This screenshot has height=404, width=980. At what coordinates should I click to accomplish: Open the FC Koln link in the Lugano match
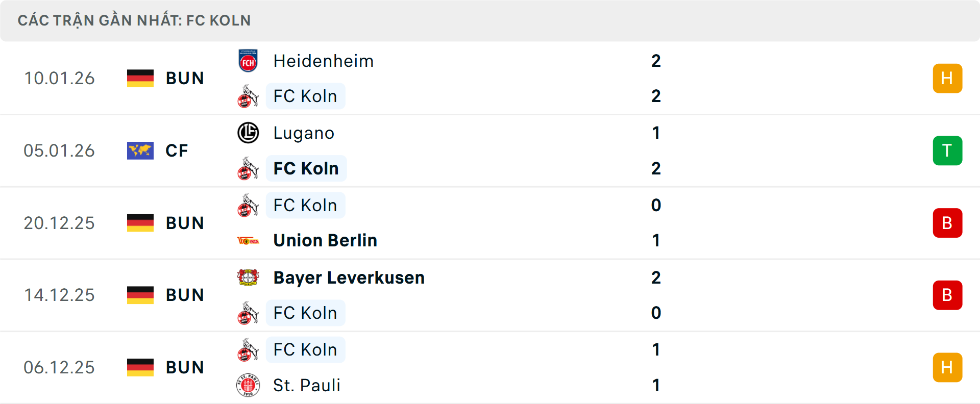[306, 168]
